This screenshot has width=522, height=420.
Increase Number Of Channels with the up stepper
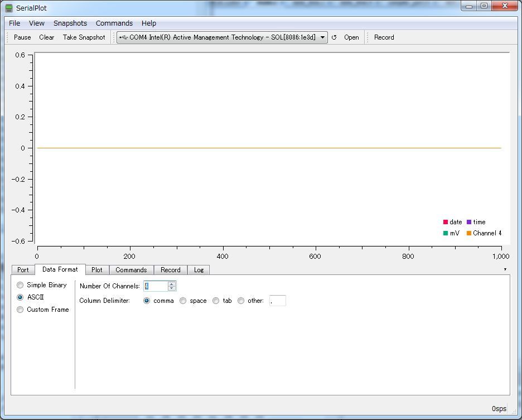tap(172, 283)
